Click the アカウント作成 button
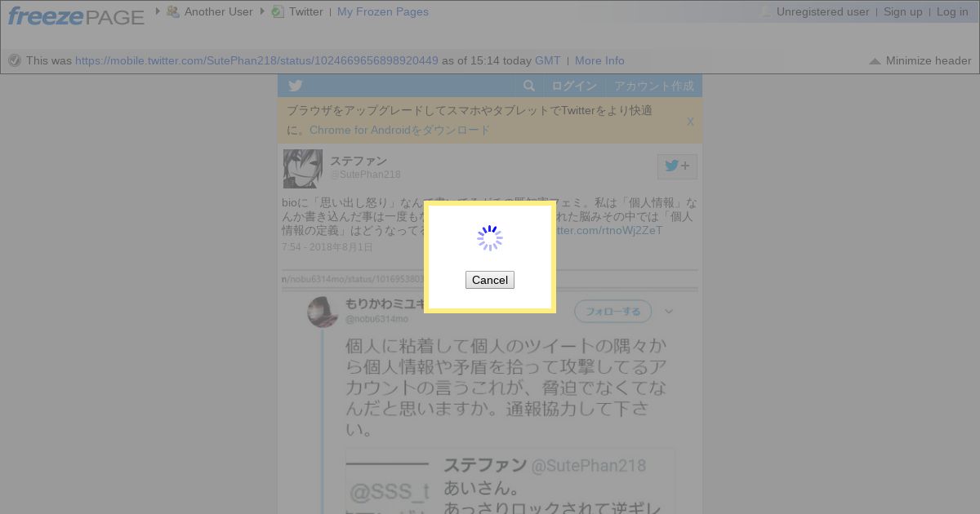The width and height of the screenshot is (980, 514). click(x=654, y=86)
